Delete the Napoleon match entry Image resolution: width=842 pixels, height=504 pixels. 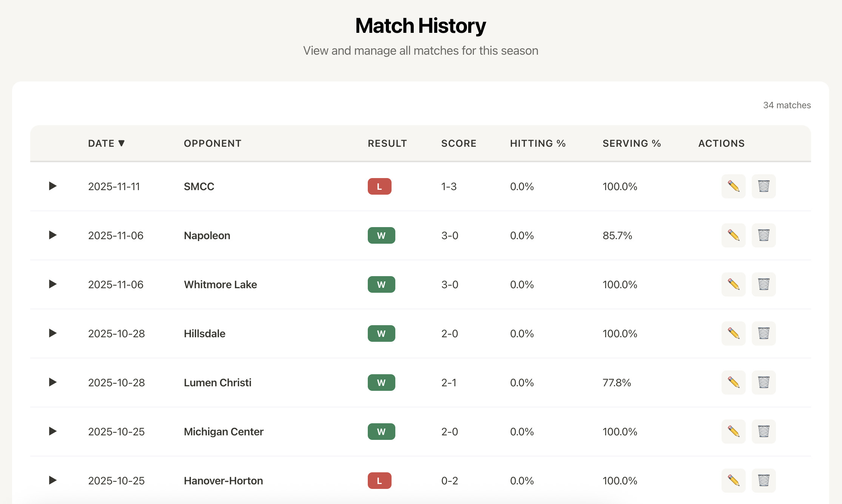tap(763, 235)
